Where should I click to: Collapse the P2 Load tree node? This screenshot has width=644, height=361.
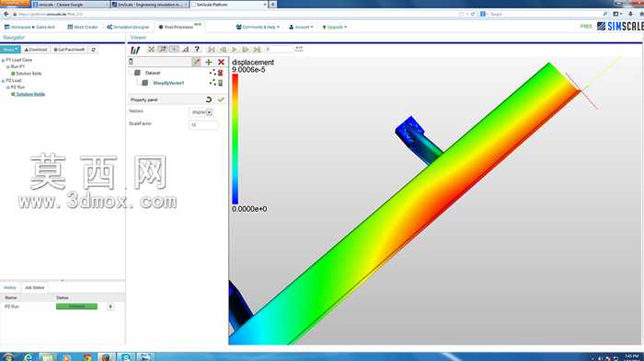pos(4,81)
